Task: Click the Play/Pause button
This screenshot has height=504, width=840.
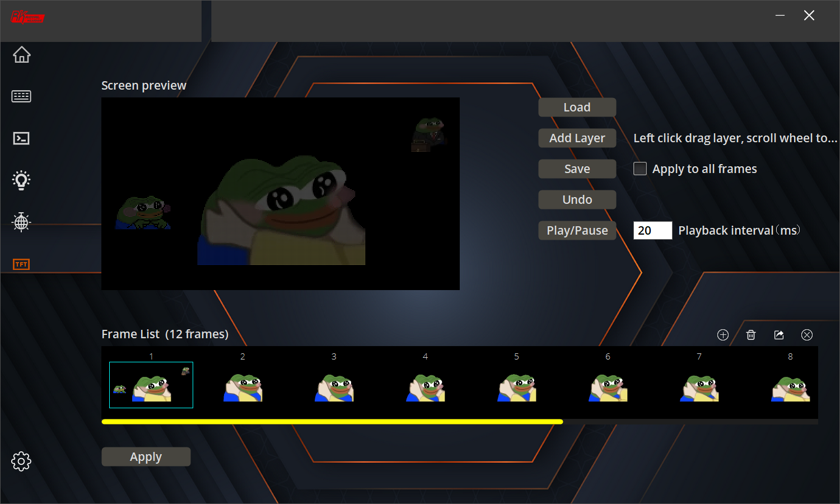Action: [x=577, y=231]
